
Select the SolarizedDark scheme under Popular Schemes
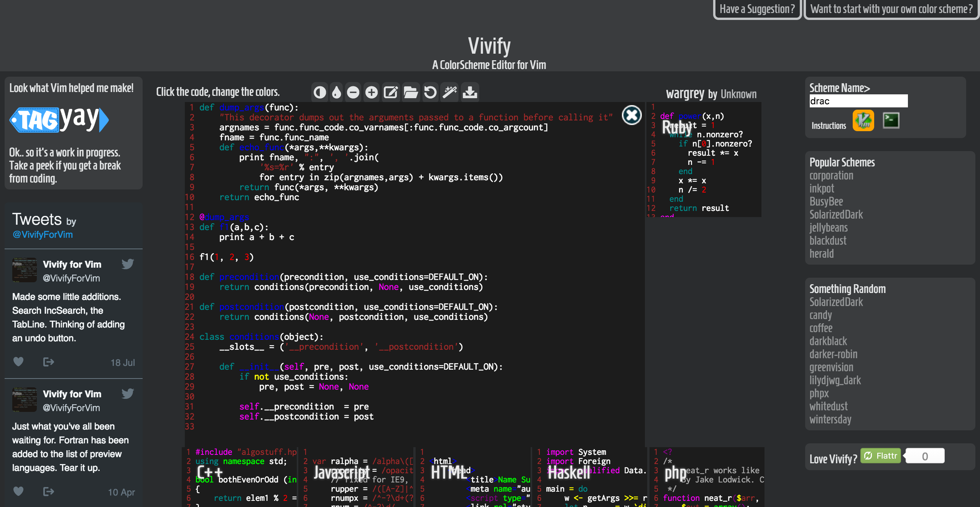coord(836,215)
